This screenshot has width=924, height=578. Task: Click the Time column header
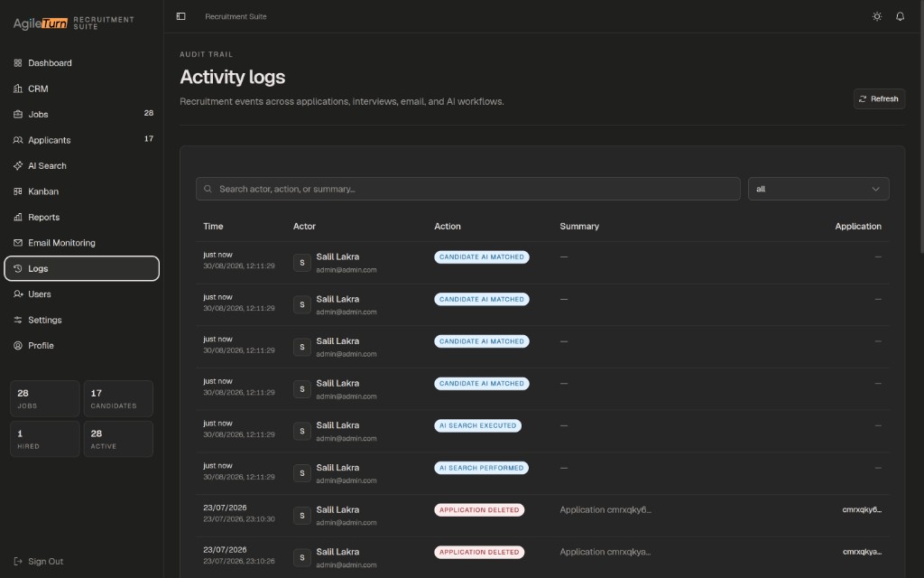click(x=213, y=227)
